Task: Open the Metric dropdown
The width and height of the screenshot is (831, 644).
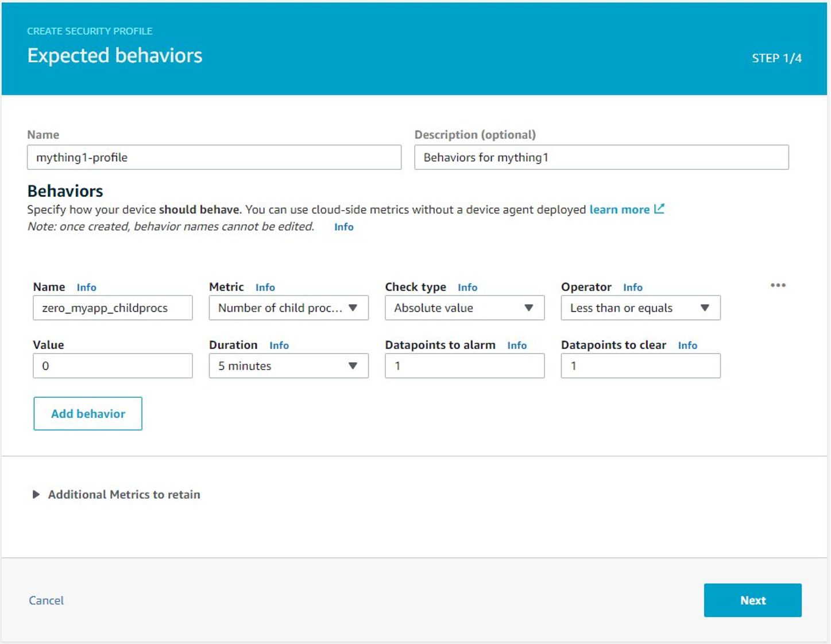Action: (288, 308)
